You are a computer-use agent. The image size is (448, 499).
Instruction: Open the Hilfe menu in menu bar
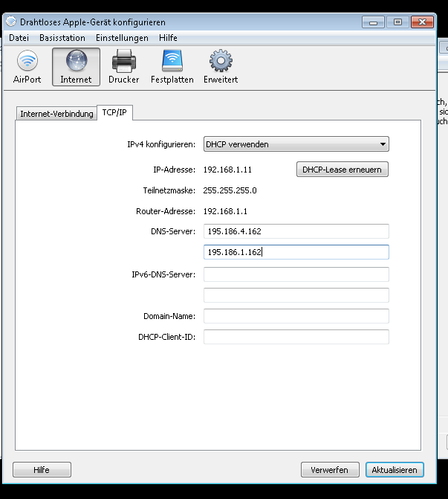click(167, 38)
